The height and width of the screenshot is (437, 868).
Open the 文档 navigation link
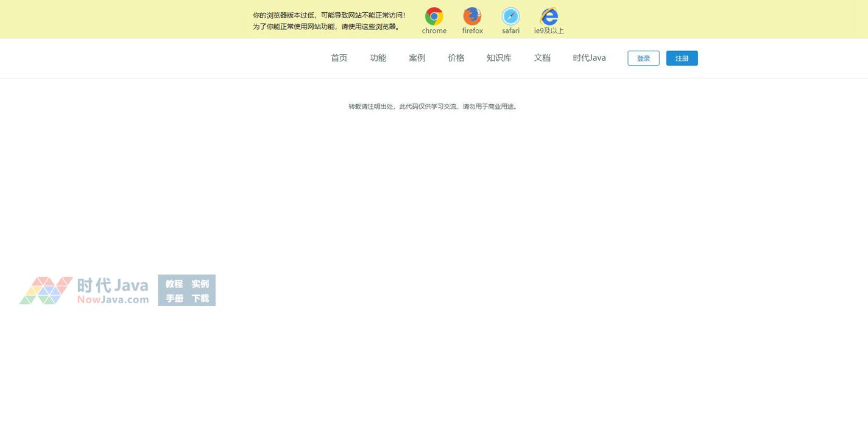click(x=542, y=58)
